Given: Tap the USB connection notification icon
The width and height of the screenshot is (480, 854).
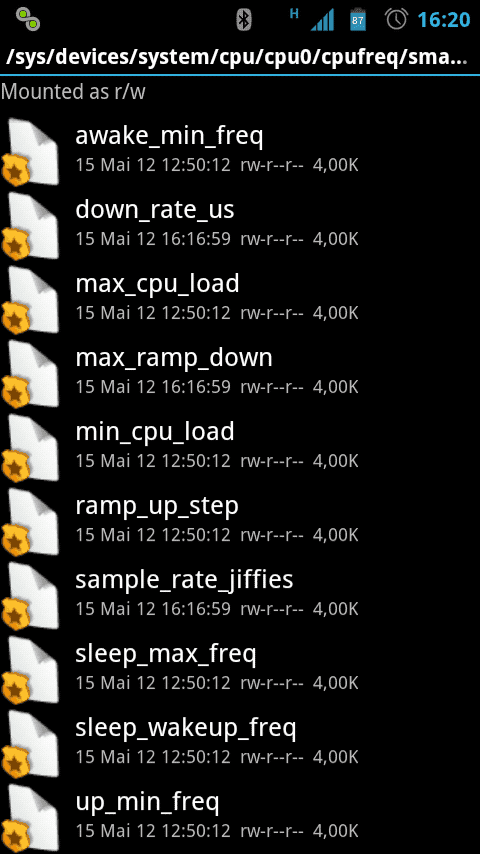Looking at the screenshot, I should pyautogui.click(x=28, y=20).
